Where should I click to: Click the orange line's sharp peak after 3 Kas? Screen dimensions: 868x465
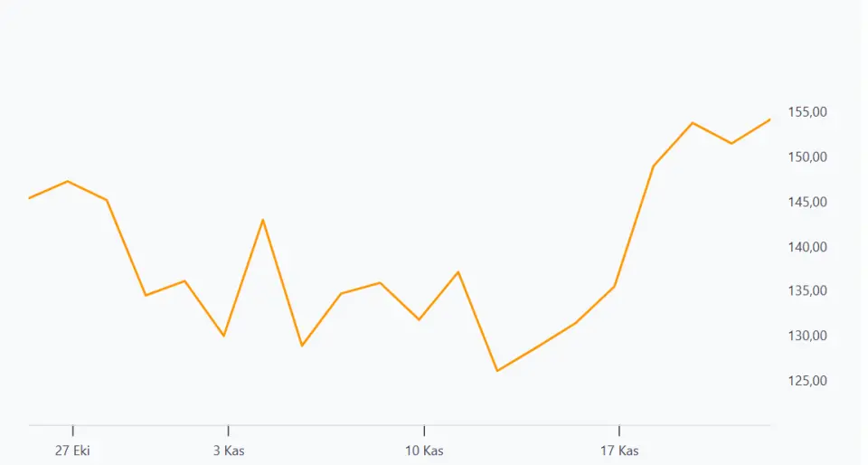tap(263, 220)
